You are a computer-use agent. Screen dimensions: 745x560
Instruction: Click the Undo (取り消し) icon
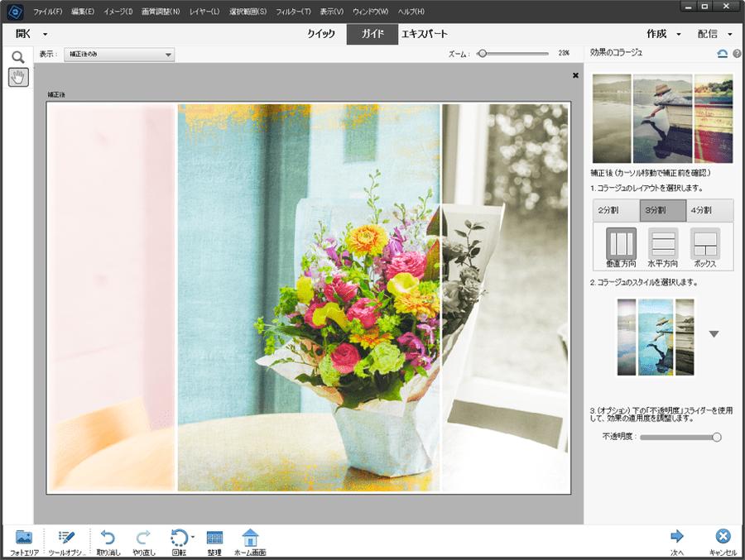[x=108, y=538]
